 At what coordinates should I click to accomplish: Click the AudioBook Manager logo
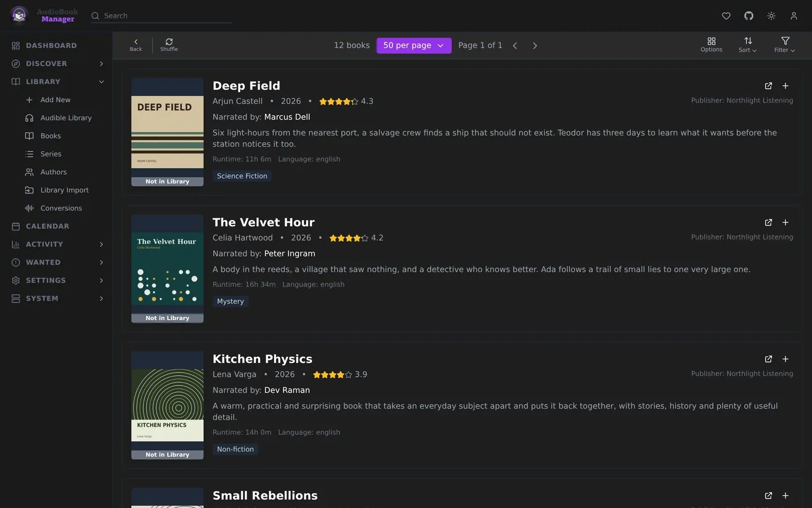(x=43, y=15)
